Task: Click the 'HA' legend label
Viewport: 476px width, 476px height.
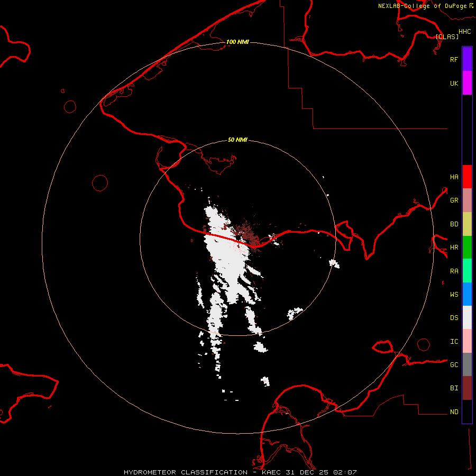Action: (454, 177)
